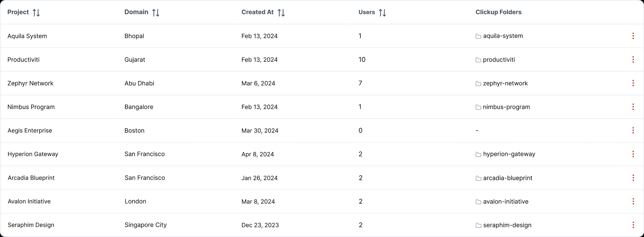The height and width of the screenshot is (237, 644).
Task: Open three-dot menu for Aquila System
Action: (633, 36)
